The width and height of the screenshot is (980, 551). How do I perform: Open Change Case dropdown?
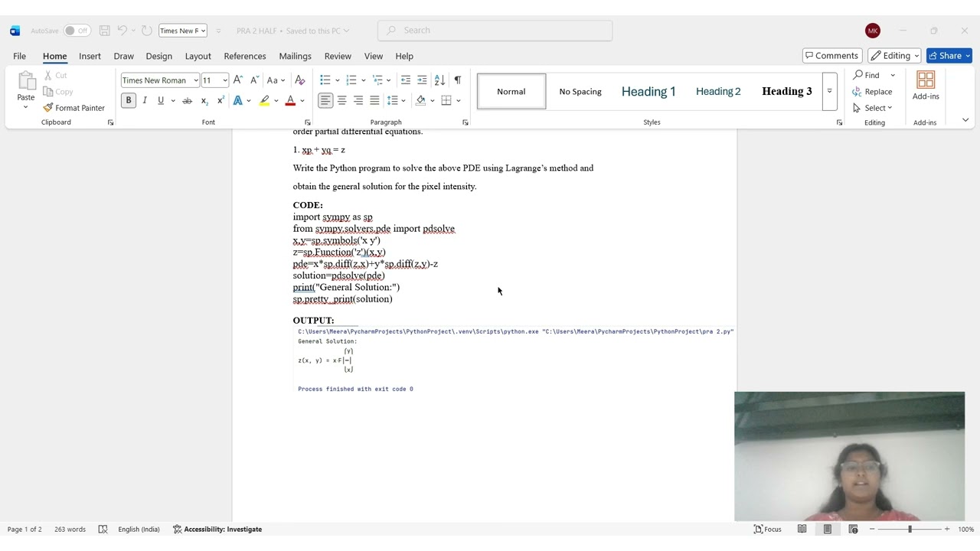(x=276, y=80)
